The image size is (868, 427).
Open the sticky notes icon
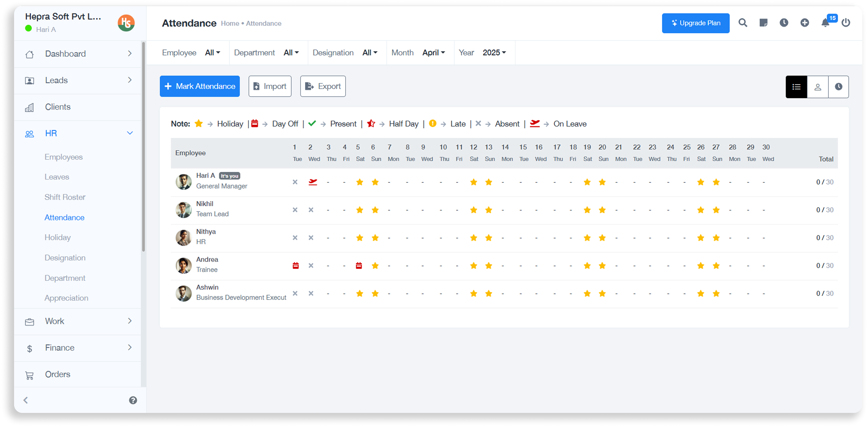click(763, 23)
